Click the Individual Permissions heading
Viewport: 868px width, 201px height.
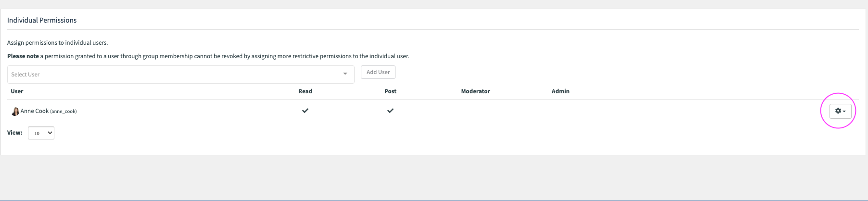tap(42, 20)
